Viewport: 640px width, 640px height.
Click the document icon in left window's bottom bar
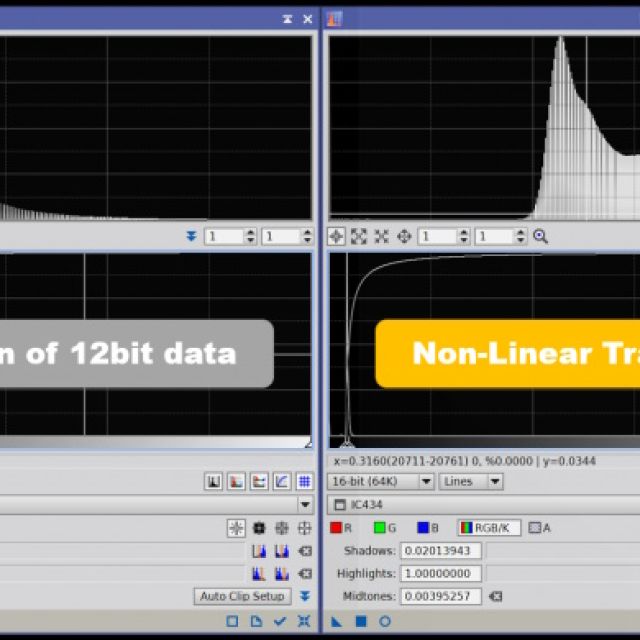[x=256, y=621]
